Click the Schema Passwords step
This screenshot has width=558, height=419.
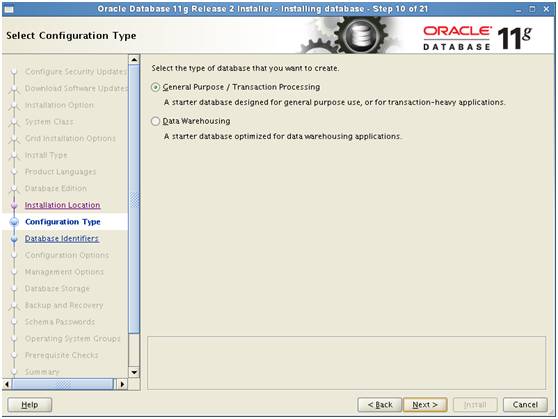[x=60, y=322]
